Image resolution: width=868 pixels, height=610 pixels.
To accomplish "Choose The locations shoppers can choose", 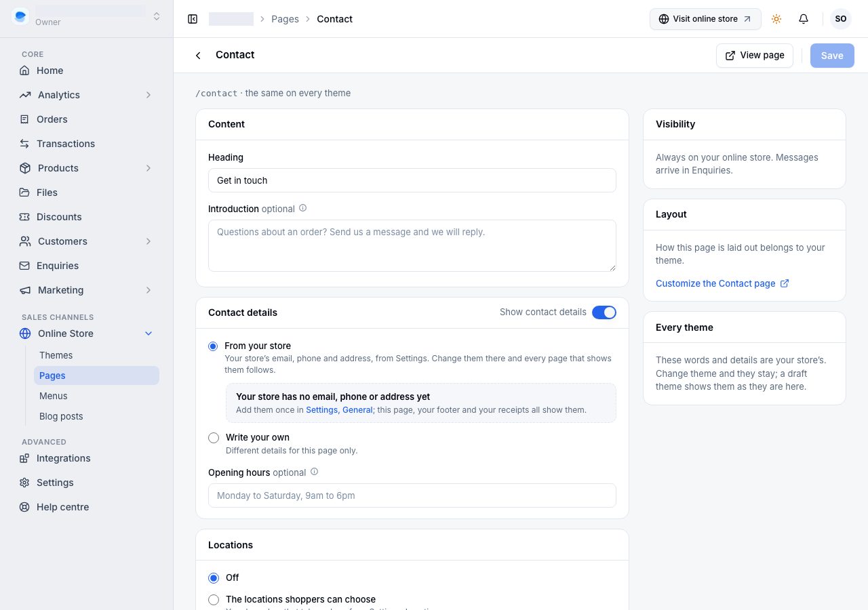I will pyautogui.click(x=214, y=600).
